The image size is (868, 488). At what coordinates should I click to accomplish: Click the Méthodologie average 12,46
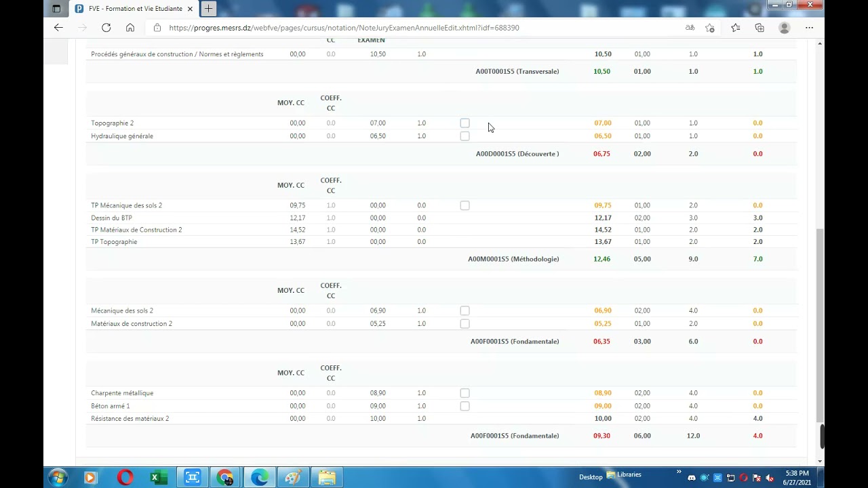coord(601,259)
